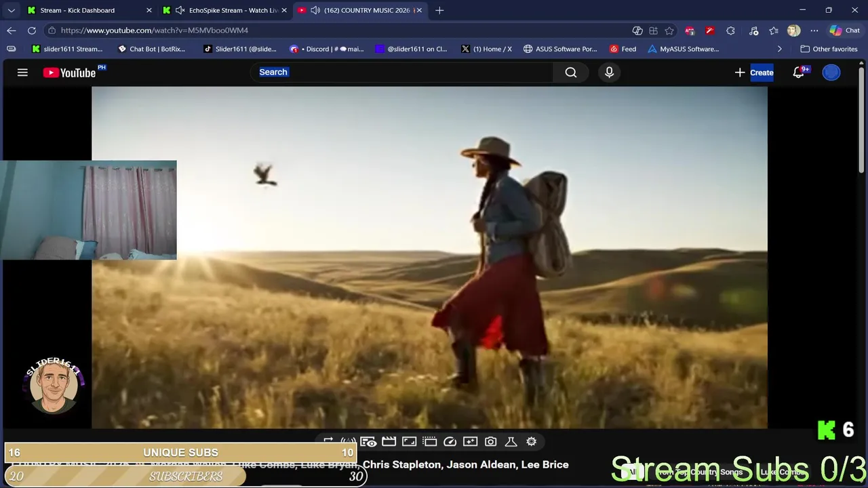Open experimental flask icon in player toolbar
The height and width of the screenshot is (488, 868).
point(511,441)
